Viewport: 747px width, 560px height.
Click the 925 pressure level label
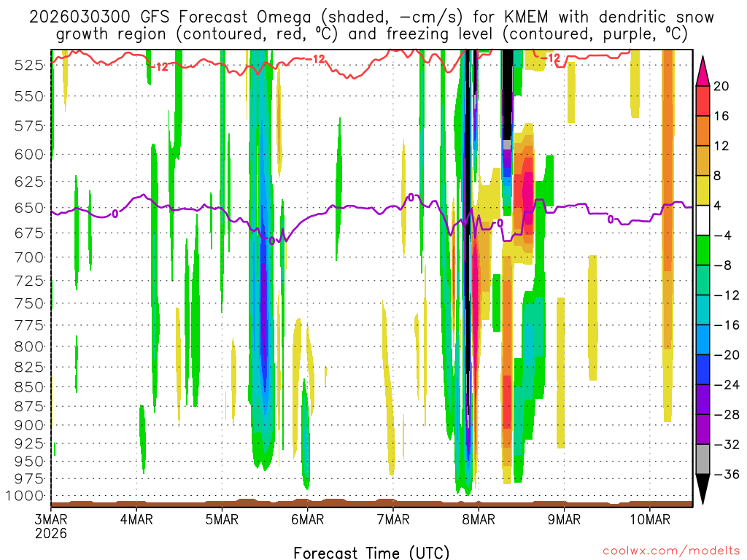click(29, 443)
